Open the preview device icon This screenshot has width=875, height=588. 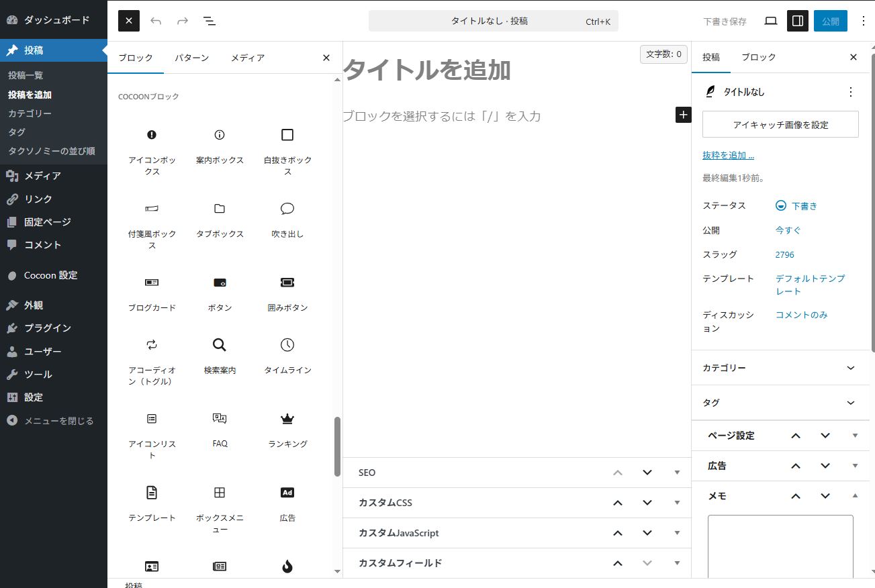pos(771,21)
